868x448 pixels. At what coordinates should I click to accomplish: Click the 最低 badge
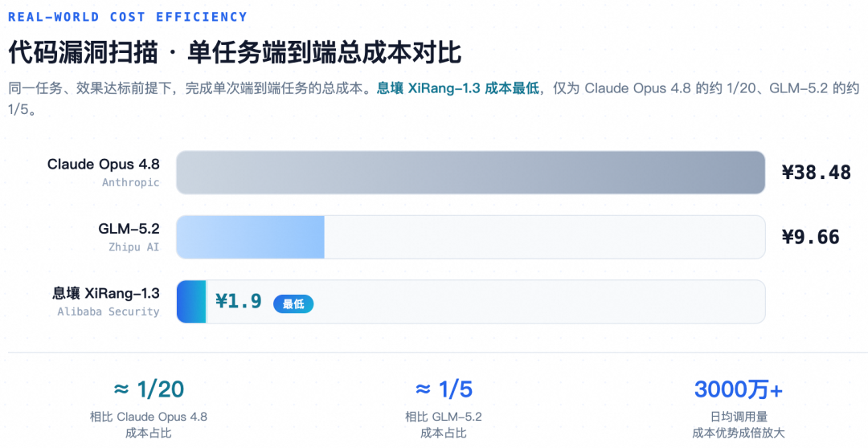point(293,303)
